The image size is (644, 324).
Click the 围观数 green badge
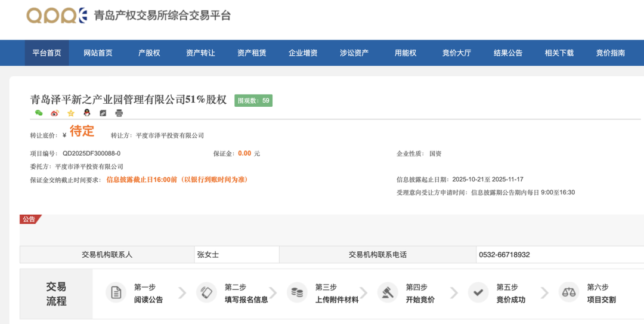click(253, 101)
